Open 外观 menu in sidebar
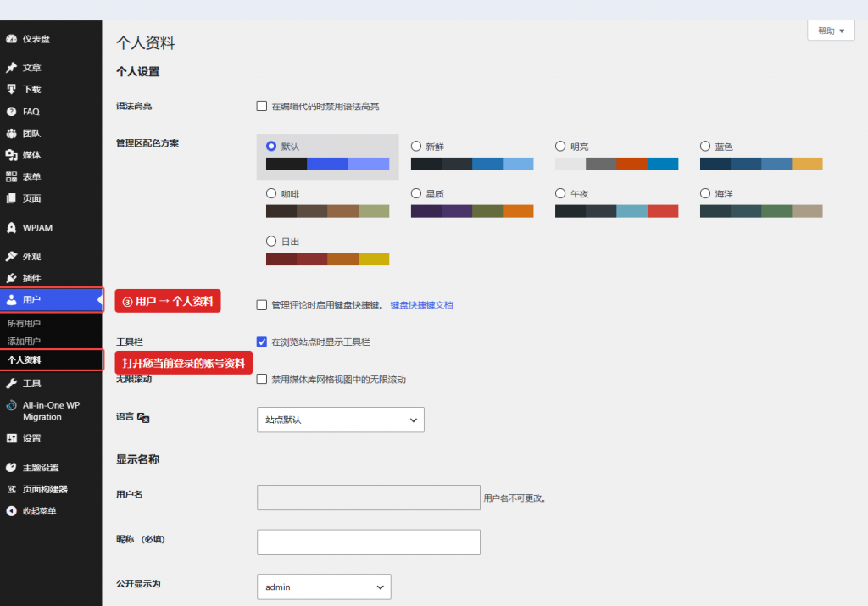This screenshot has height=606, width=868. 31,256
